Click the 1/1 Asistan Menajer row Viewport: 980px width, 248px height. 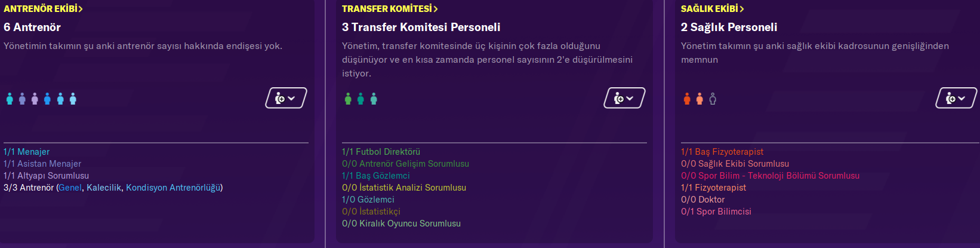click(42, 164)
